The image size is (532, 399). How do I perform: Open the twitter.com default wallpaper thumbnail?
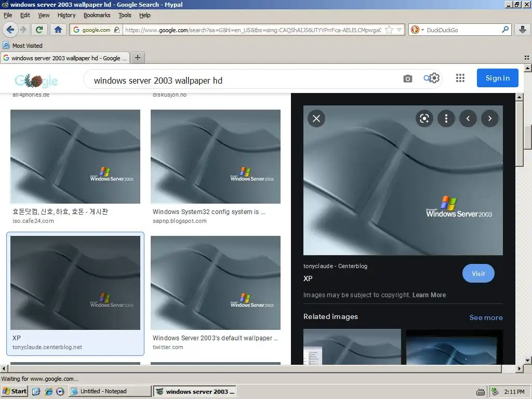pos(216,283)
